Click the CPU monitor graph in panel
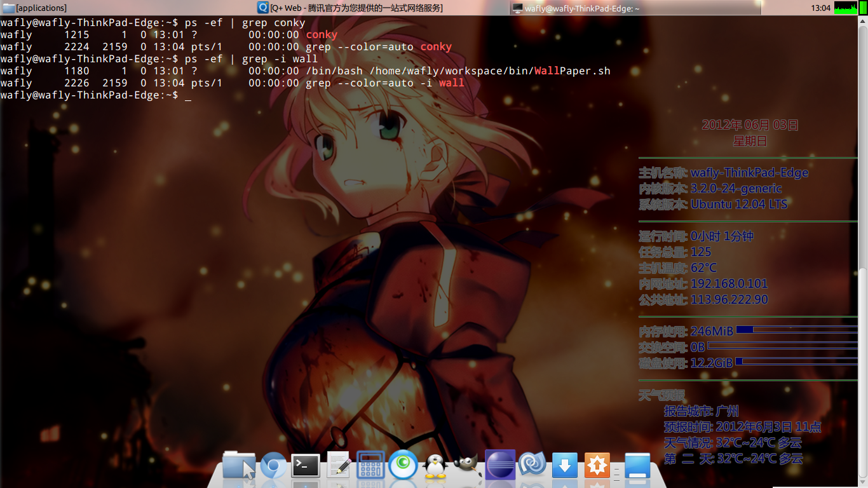This screenshot has height=488, width=868. [846, 8]
